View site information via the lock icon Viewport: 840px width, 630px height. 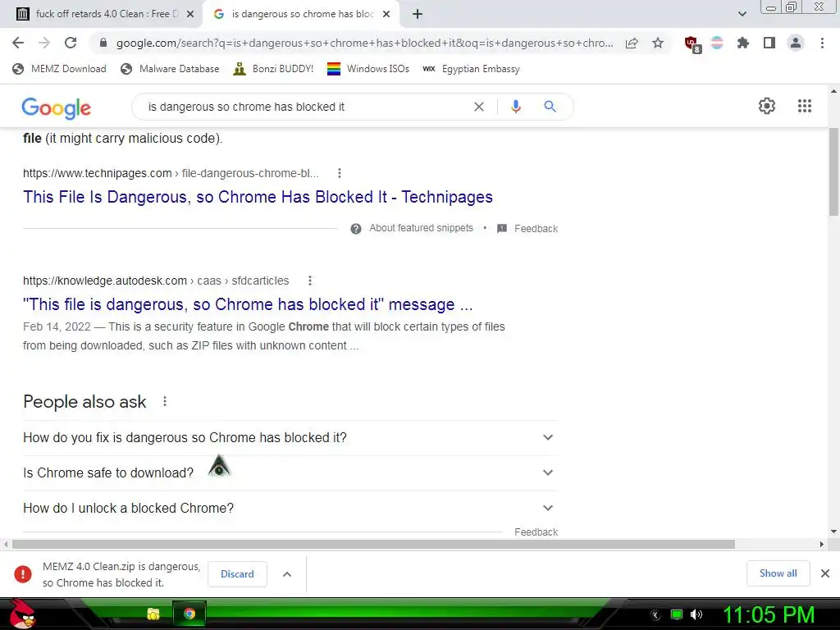click(x=103, y=43)
